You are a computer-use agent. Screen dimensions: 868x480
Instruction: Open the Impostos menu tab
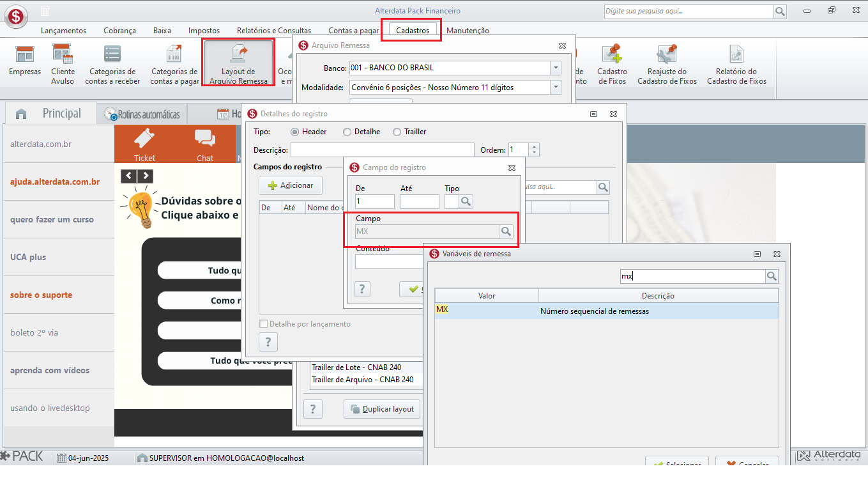pyautogui.click(x=204, y=31)
